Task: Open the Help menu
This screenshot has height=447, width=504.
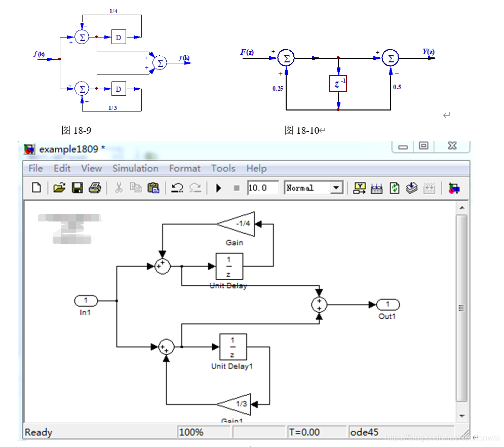Action: pos(256,168)
